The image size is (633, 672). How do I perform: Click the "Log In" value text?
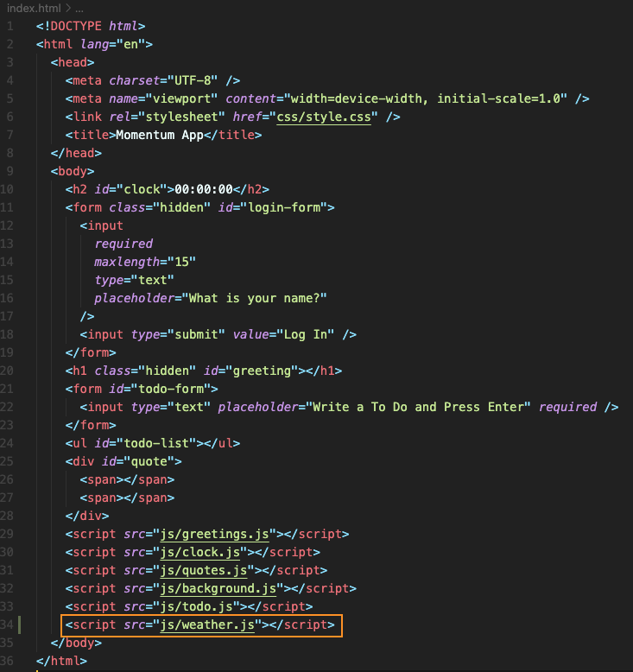click(306, 334)
